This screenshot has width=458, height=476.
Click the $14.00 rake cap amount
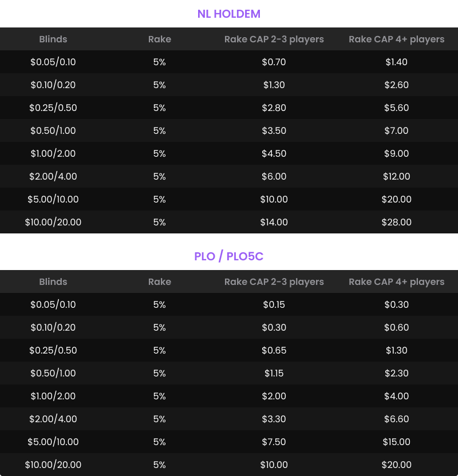[274, 223]
